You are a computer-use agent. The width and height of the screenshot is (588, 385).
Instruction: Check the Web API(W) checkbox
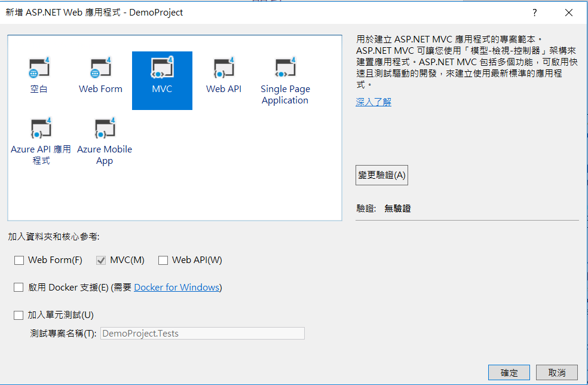pos(163,260)
